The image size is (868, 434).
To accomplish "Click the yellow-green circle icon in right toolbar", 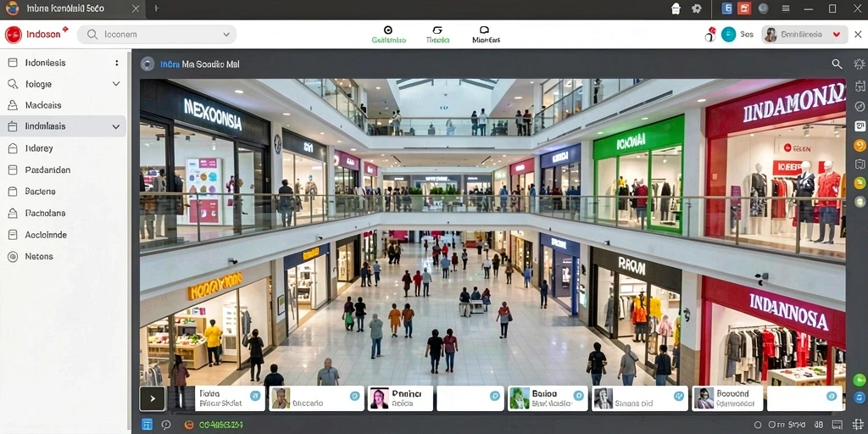I will click(x=860, y=183).
